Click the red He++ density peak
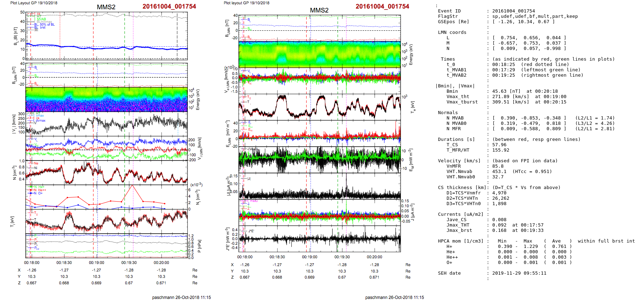 132,185
